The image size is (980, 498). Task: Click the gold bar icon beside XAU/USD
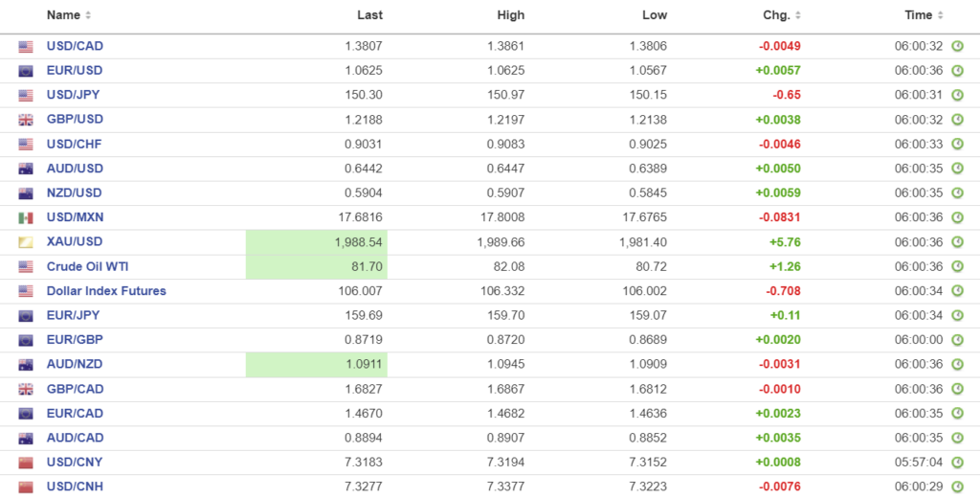26,242
